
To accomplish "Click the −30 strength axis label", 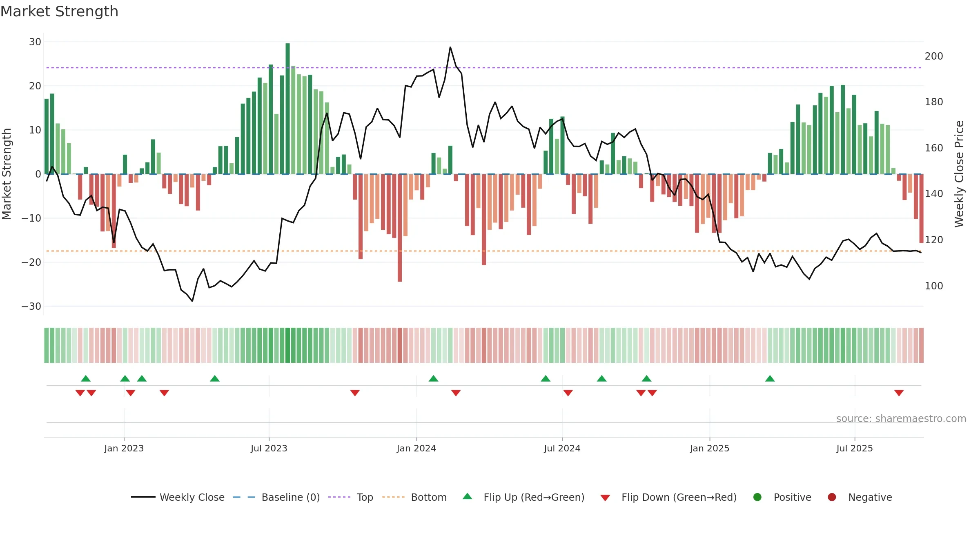I will (31, 307).
